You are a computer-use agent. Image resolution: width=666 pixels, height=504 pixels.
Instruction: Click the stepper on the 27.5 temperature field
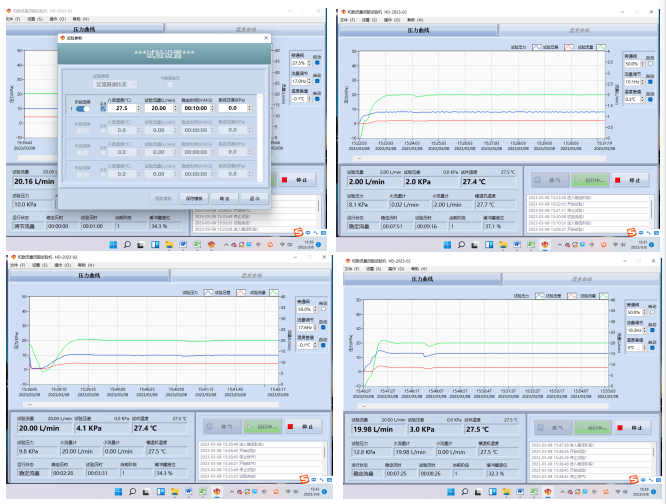pos(138,108)
